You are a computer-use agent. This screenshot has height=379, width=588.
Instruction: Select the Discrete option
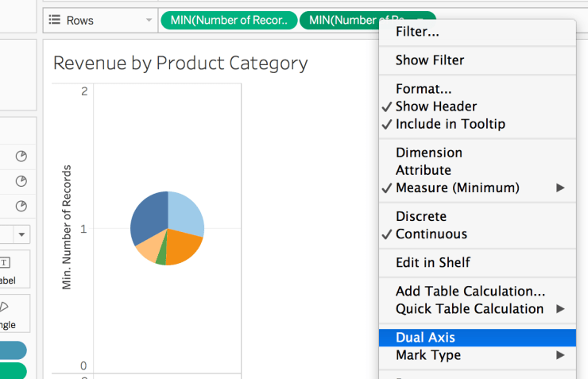421,216
